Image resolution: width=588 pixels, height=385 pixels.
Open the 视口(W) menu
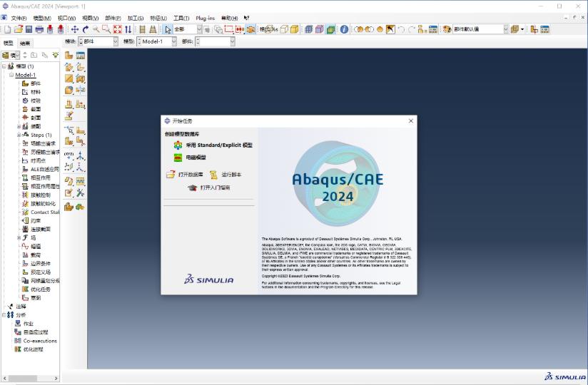tap(67, 18)
